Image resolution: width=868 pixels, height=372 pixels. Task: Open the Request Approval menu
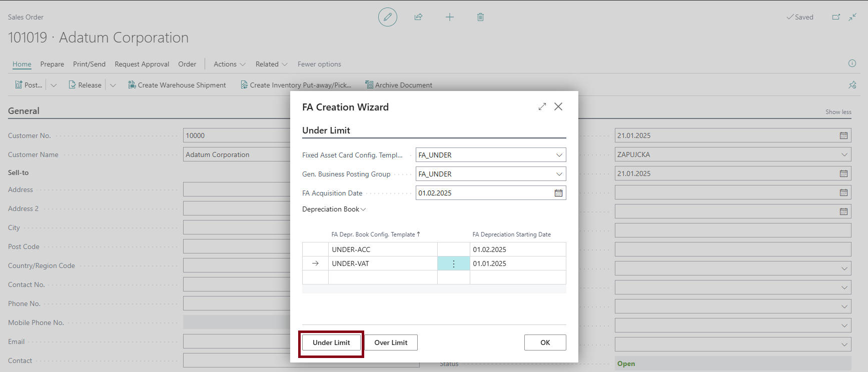click(142, 64)
